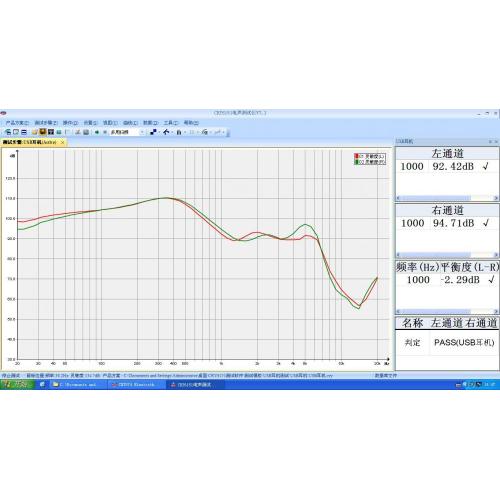Click the dark blue squares toolbar icon
The height and width of the screenshot is (500, 500).
click(153, 132)
